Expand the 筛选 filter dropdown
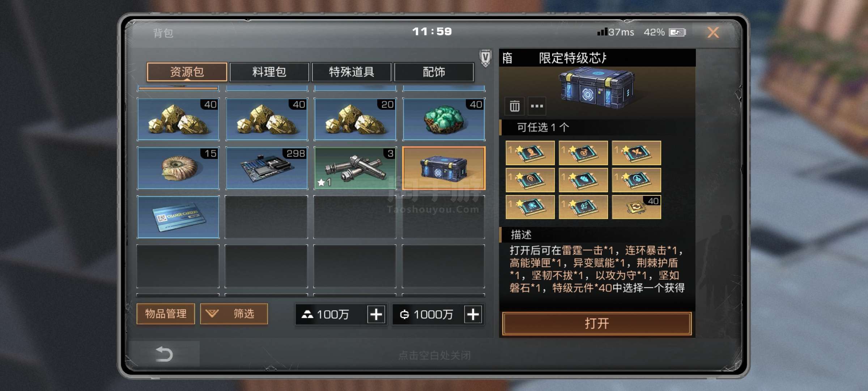 [x=234, y=314]
